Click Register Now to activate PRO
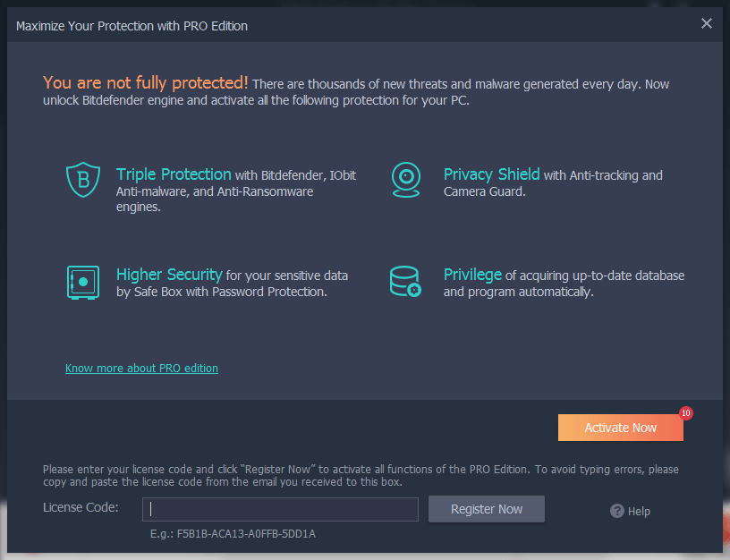 tap(486, 509)
